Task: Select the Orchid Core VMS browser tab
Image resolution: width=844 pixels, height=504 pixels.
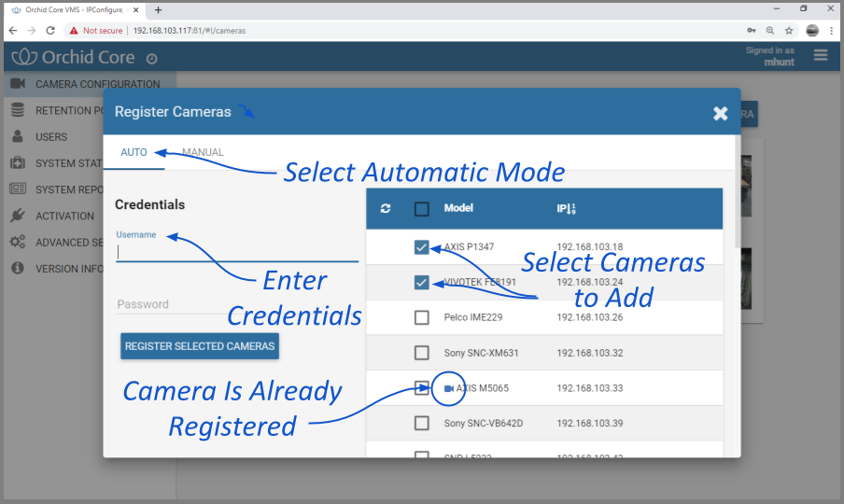Action: pyautogui.click(x=76, y=10)
